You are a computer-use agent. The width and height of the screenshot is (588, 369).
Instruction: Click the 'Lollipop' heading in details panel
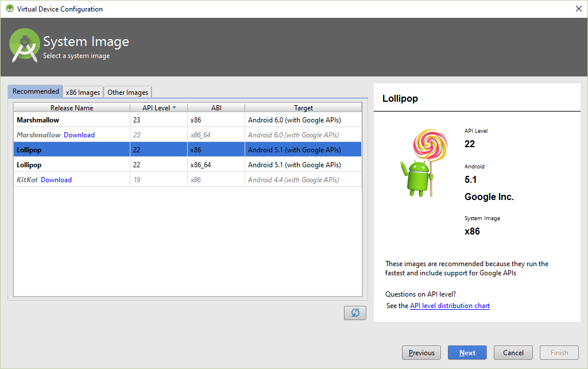click(x=400, y=99)
